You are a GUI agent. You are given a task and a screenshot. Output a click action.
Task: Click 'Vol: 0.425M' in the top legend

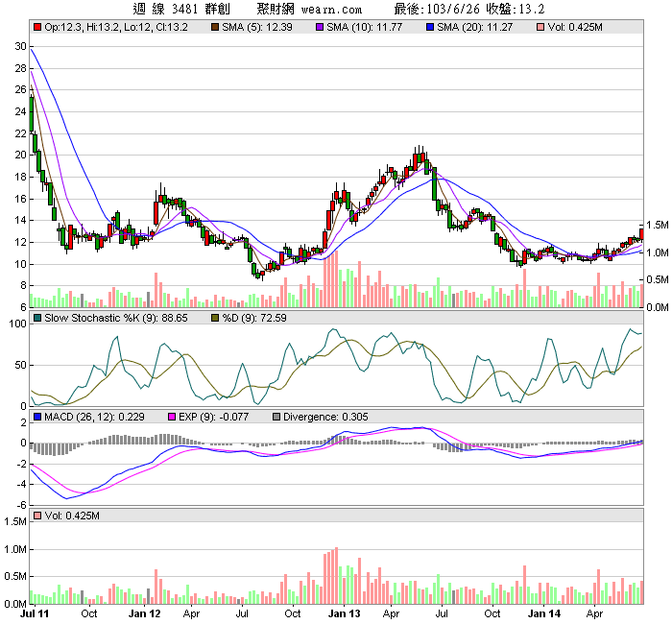coord(575,27)
